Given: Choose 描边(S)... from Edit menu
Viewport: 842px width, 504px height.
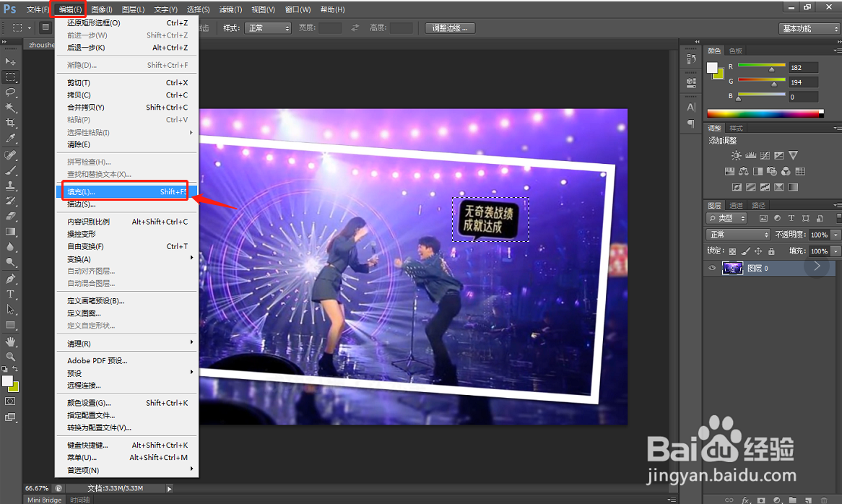Looking at the screenshot, I should [126, 204].
